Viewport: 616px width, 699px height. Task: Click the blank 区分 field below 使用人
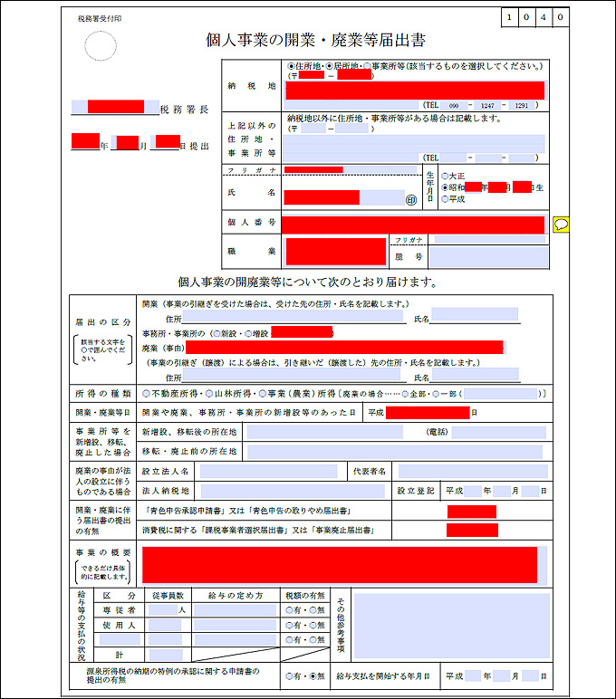pos(120,640)
